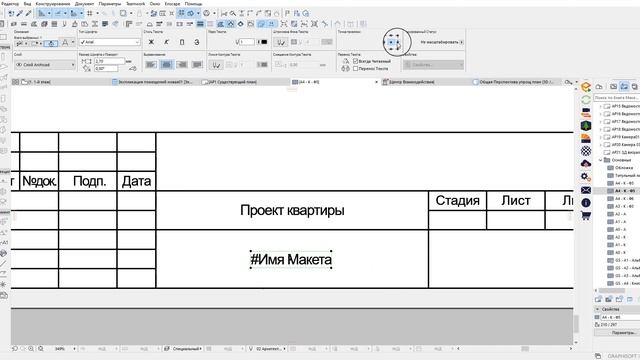The width and height of the screenshot is (640, 360).
Task: Set centered text alignment
Action: click(167, 64)
